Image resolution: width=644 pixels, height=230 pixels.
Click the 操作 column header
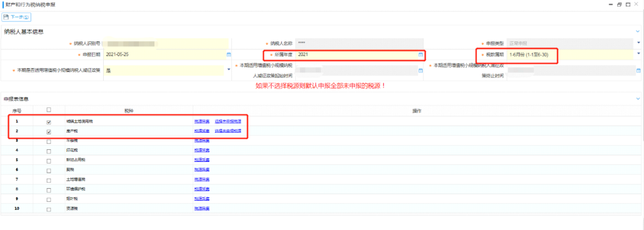coord(416,111)
